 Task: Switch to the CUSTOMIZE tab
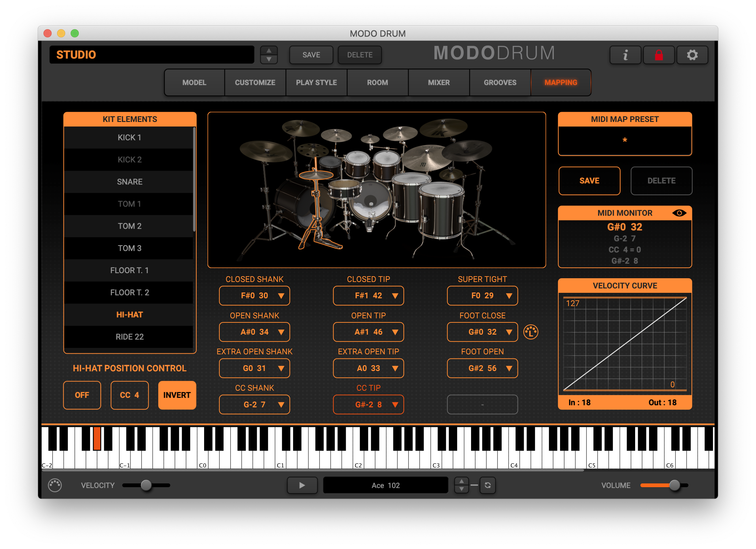click(x=255, y=83)
